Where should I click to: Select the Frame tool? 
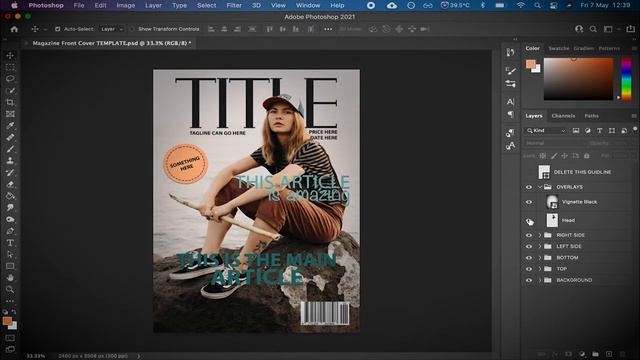tap(10, 114)
